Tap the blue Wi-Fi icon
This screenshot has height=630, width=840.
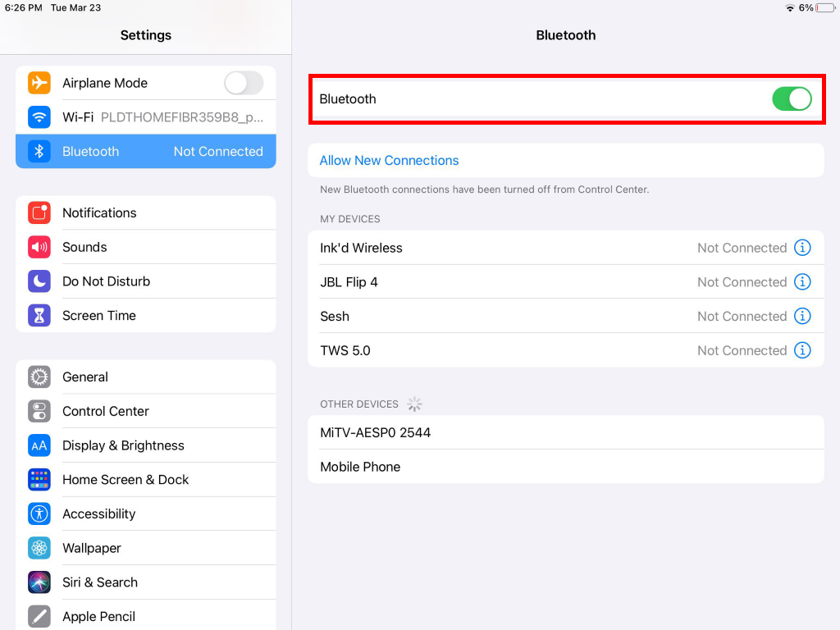point(40,116)
